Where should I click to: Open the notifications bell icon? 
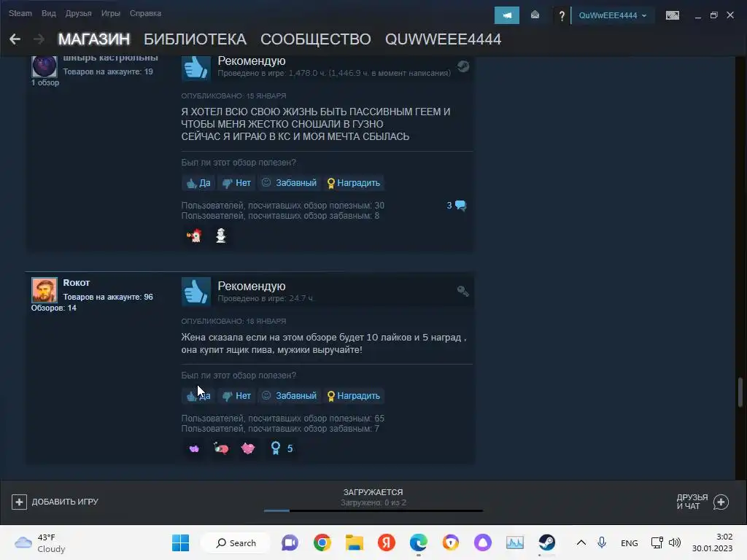[535, 15]
